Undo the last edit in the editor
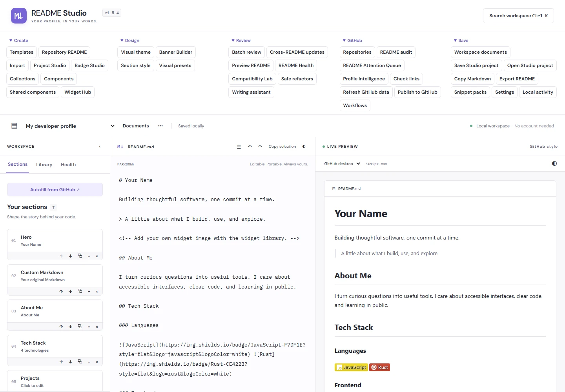 [x=250, y=147]
